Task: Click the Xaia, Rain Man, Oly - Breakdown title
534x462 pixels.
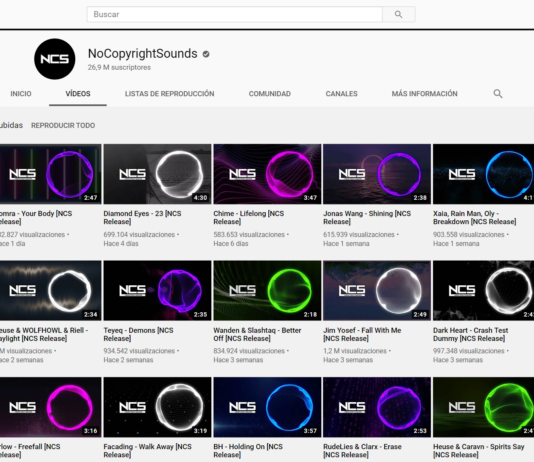Action: [475, 218]
